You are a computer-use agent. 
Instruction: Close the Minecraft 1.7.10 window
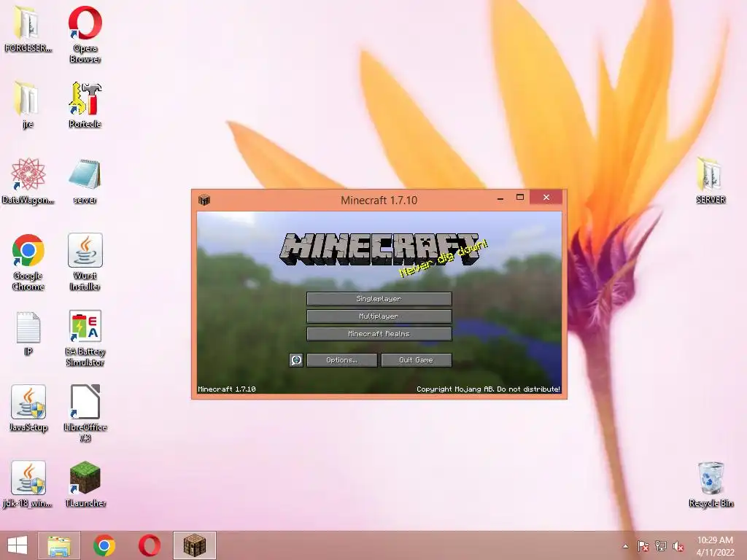[x=546, y=197]
